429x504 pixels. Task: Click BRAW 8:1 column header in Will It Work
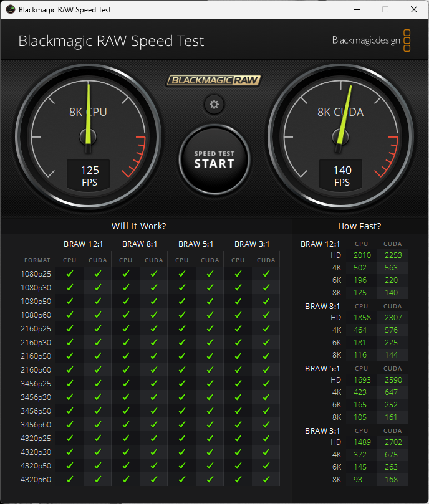coord(140,244)
